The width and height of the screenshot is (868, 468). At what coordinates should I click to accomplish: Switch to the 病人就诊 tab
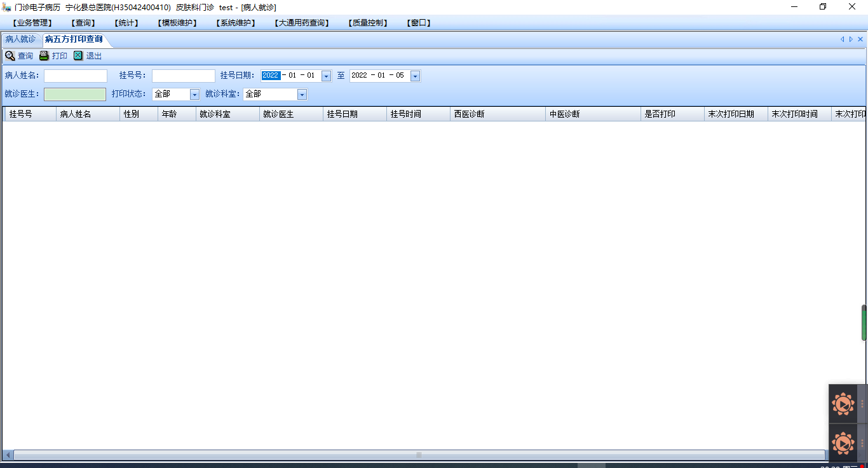(x=21, y=39)
